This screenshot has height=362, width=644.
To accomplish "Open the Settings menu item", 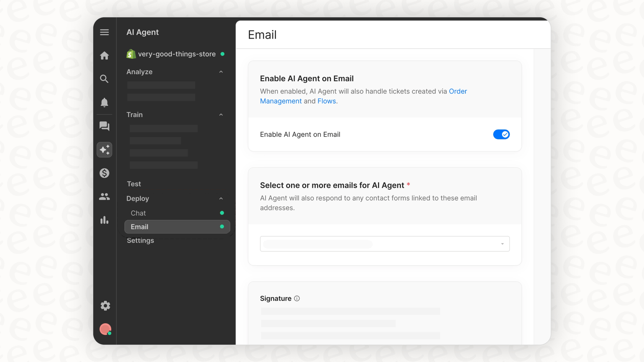I will point(140,241).
